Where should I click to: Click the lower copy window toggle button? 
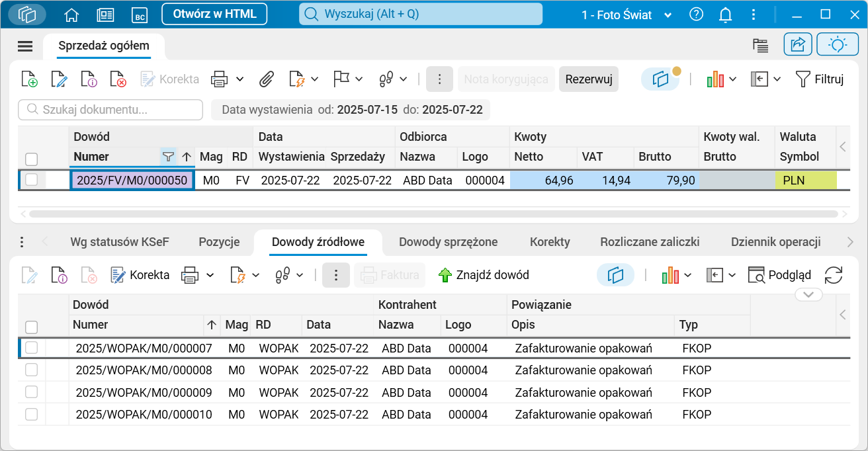[x=615, y=275]
